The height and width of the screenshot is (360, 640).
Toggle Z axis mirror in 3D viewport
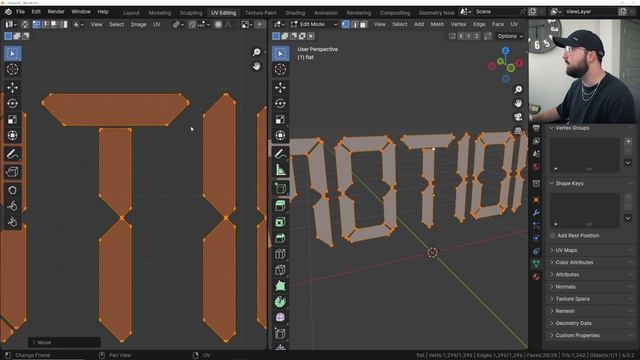[x=476, y=36]
